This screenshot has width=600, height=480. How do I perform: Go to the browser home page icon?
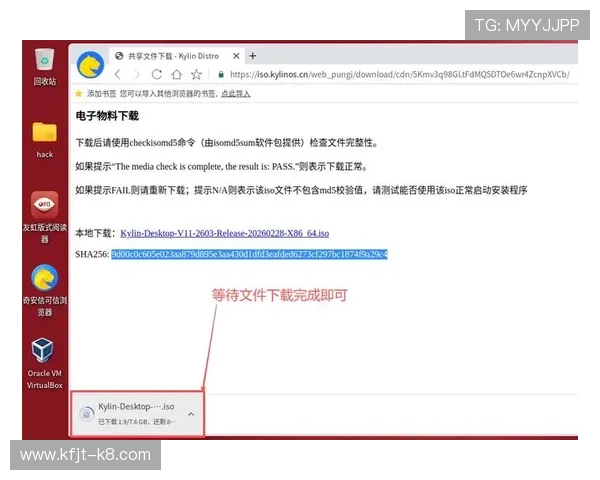tap(176, 74)
